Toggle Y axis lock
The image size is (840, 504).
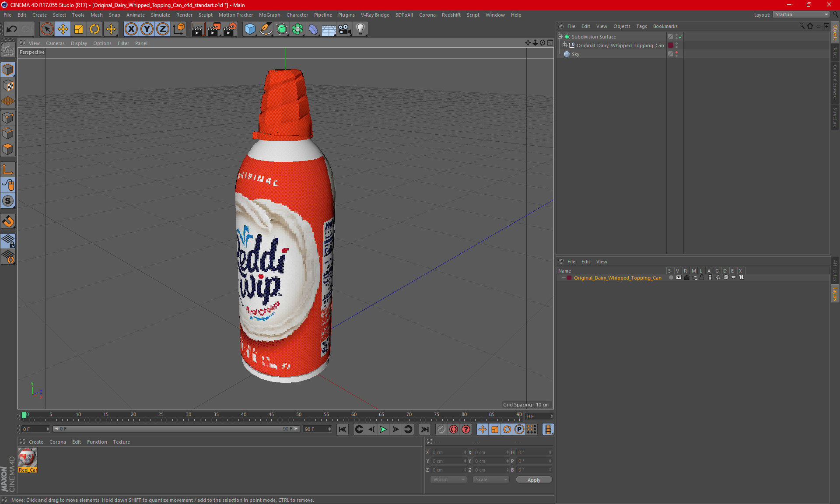147,29
